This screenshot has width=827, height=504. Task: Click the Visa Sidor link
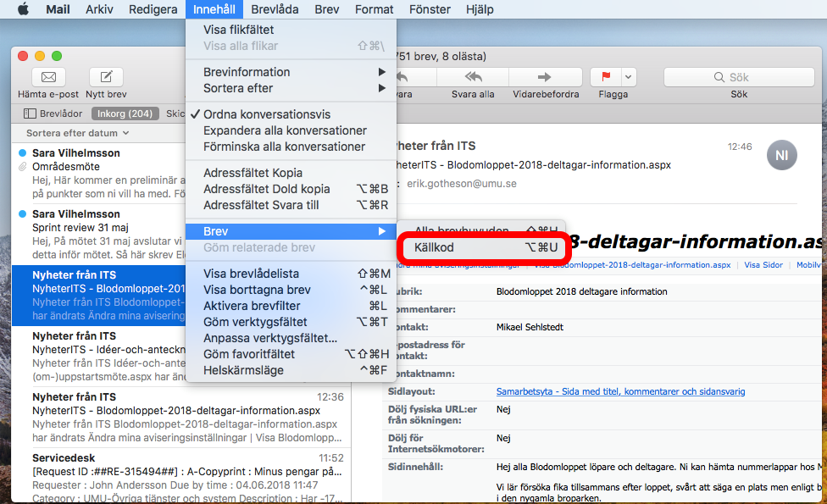(763, 264)
